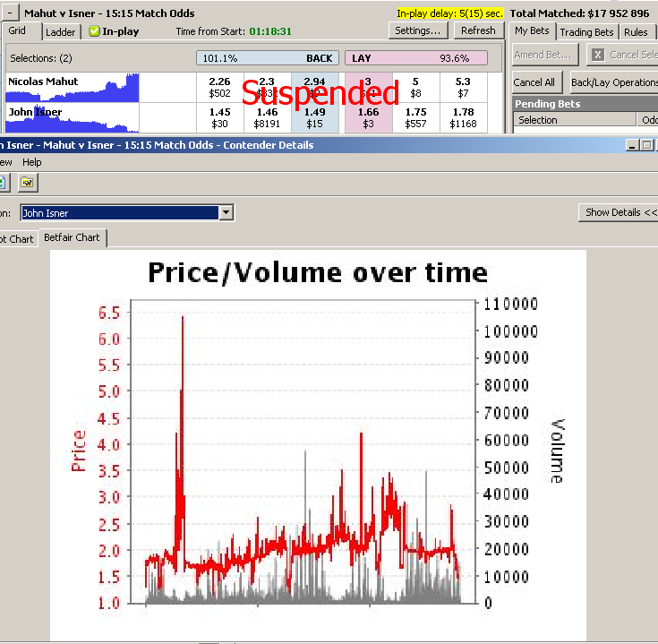Maximize the Contender Details window

[x=647, y=145]
